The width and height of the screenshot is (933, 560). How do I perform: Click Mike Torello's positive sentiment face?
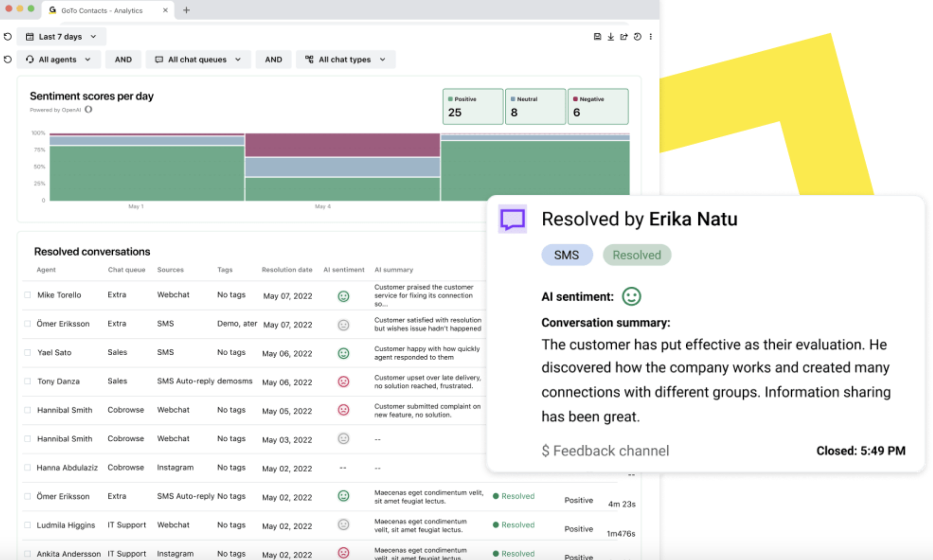click(343, 296)
